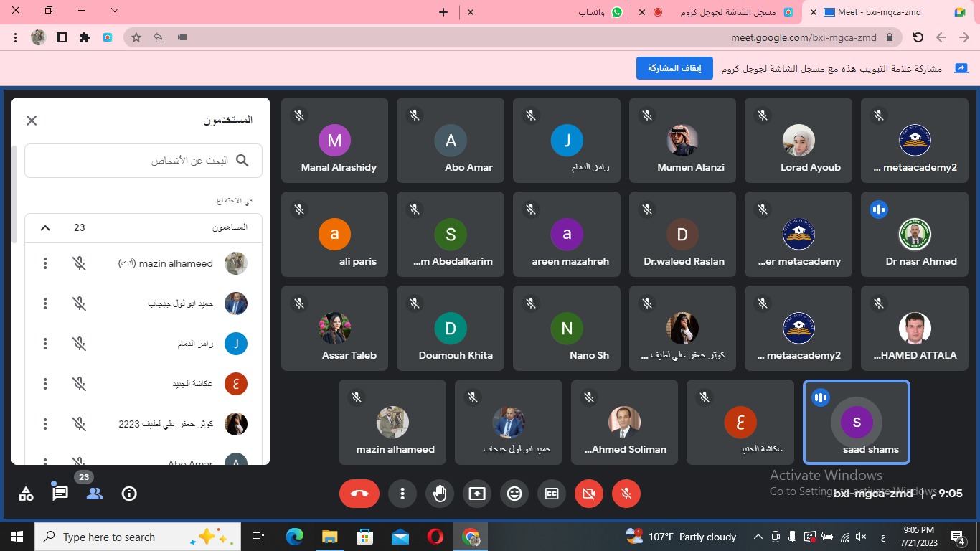
Task: Open the emoji reactions button
Action: [x=514, y=494]
